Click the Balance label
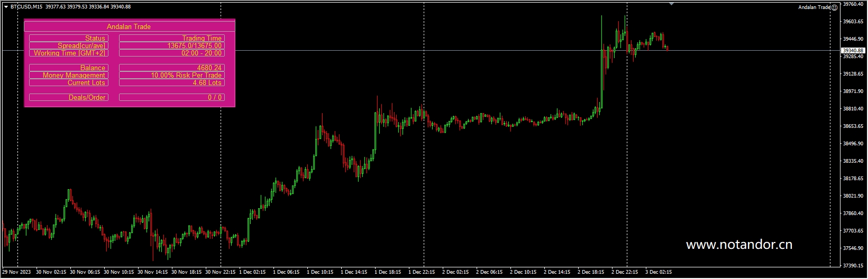The width and height of the screenshot is (868, 279). [x=69, y=68]
